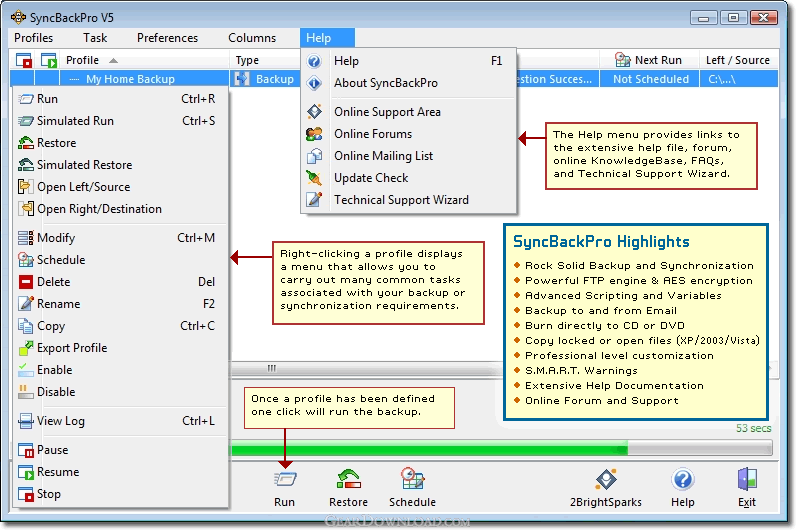796x530 pixels.
Task: Click the Online Mailing List icon
Action: [314, 156]
